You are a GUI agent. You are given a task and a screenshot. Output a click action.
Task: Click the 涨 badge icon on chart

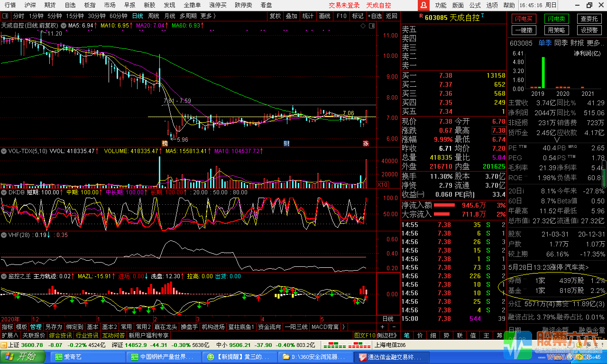pos(366,143)
